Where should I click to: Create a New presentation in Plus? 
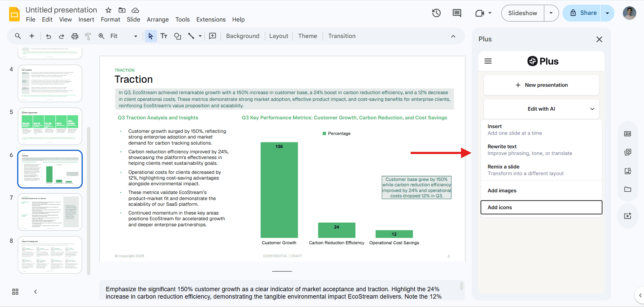pyautogui.click(x=541, y=85)
